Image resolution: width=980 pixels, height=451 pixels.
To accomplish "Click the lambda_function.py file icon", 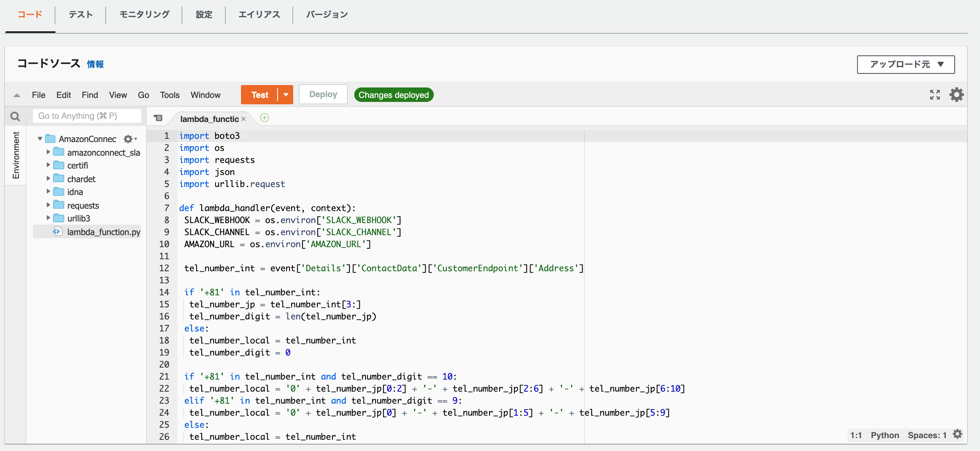I will click(x=57, y=232).
